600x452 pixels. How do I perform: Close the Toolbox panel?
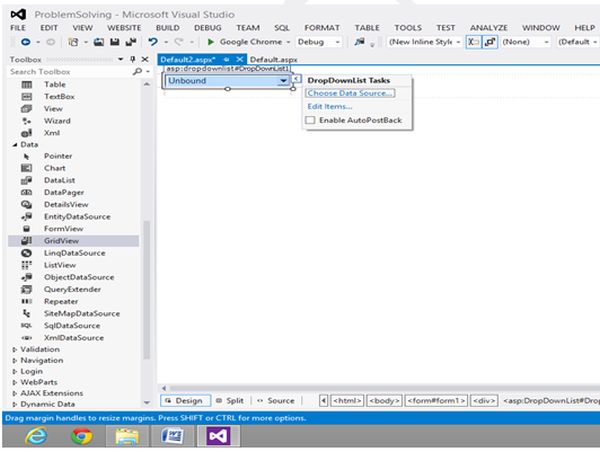(145, 59)
